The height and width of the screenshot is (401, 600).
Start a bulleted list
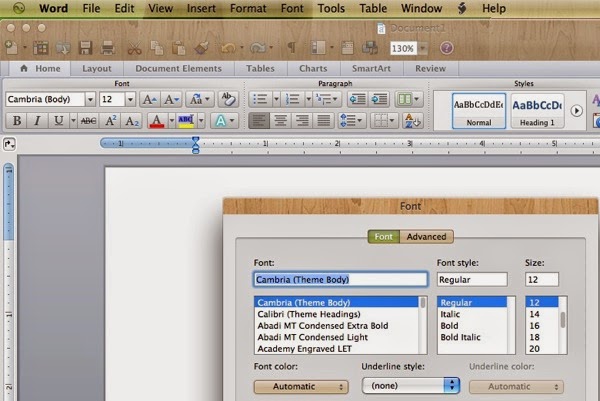point(260,99)
